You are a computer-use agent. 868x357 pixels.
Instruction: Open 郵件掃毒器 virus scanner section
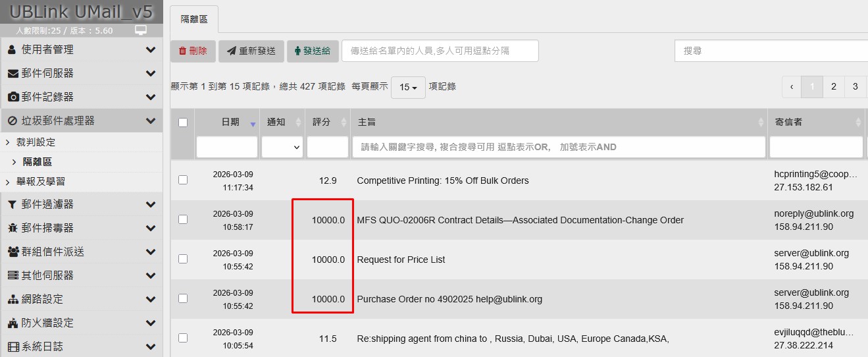pyautogui.click(x=81, y=228)
